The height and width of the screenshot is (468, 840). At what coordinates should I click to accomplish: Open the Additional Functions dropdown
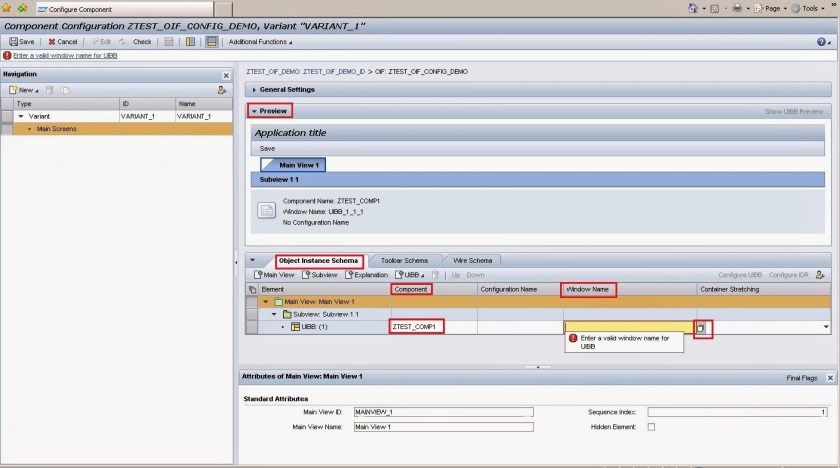pyautogui.click(x=261, y=42)
